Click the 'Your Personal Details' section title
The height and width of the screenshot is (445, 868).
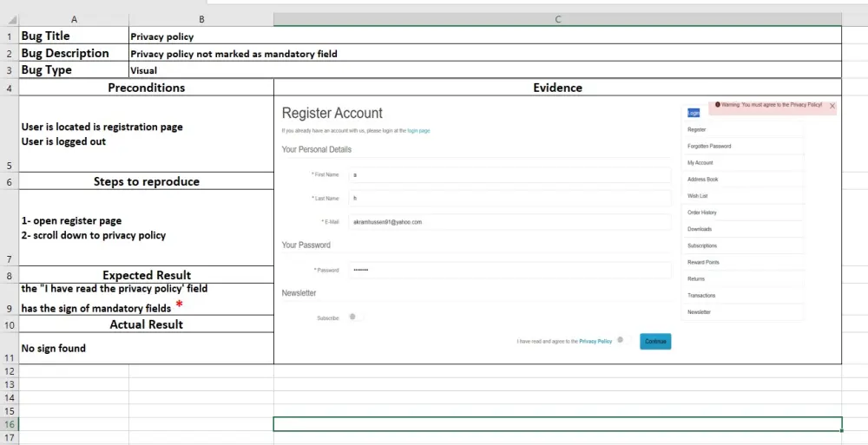click(x=317, y=149)
